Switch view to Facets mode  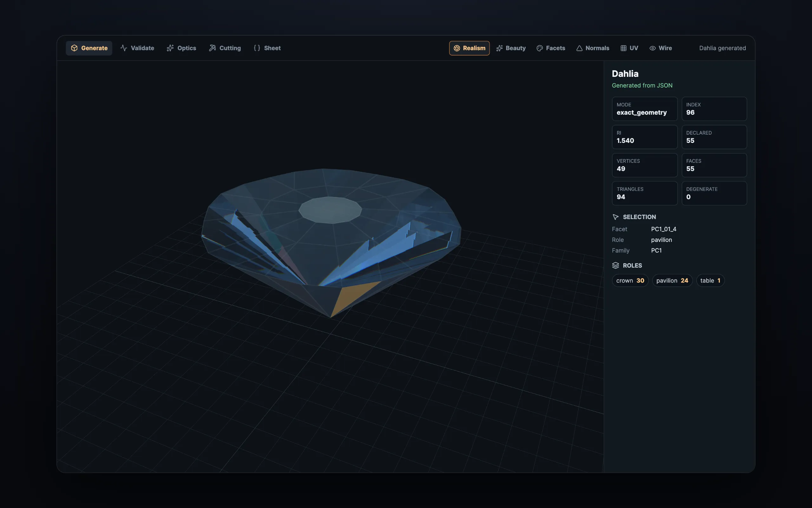coord(551,48)
